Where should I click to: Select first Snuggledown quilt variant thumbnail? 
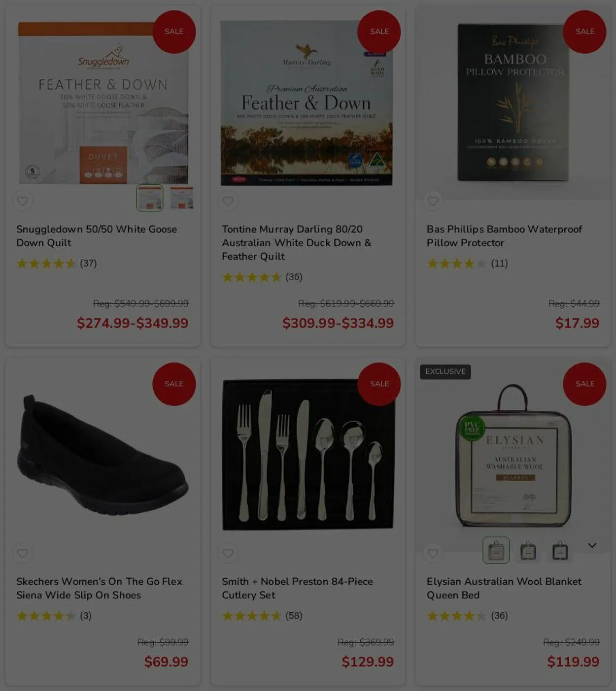[150, 198]
